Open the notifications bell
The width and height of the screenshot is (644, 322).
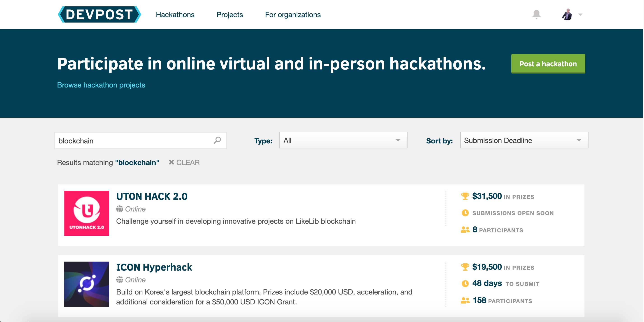(536, 14)
